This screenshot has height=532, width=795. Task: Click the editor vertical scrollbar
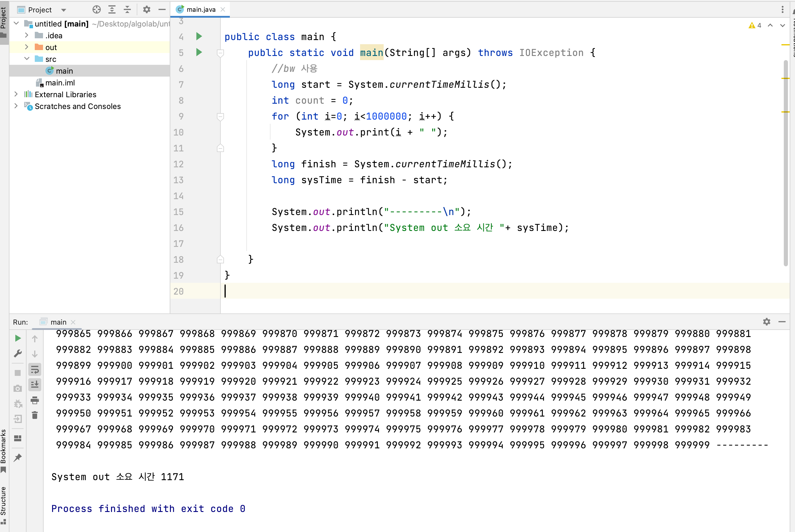pyautogui.click(x=786, y=163)
